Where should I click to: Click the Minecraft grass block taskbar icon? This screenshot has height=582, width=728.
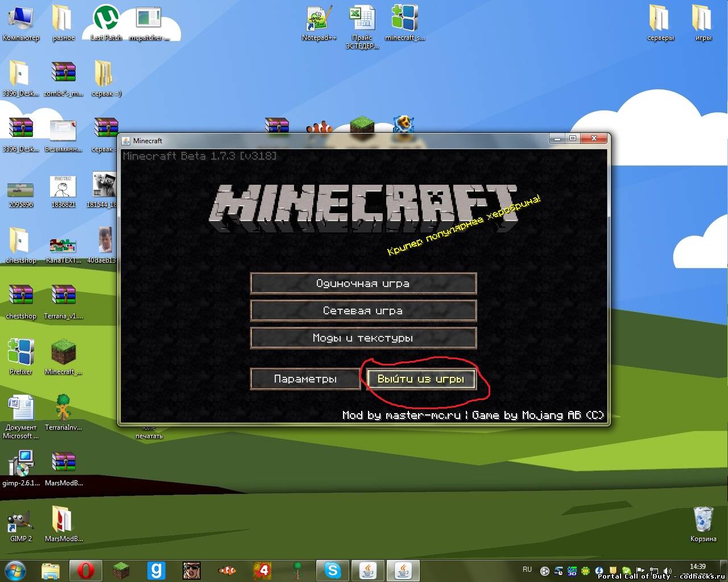[121, 571]
